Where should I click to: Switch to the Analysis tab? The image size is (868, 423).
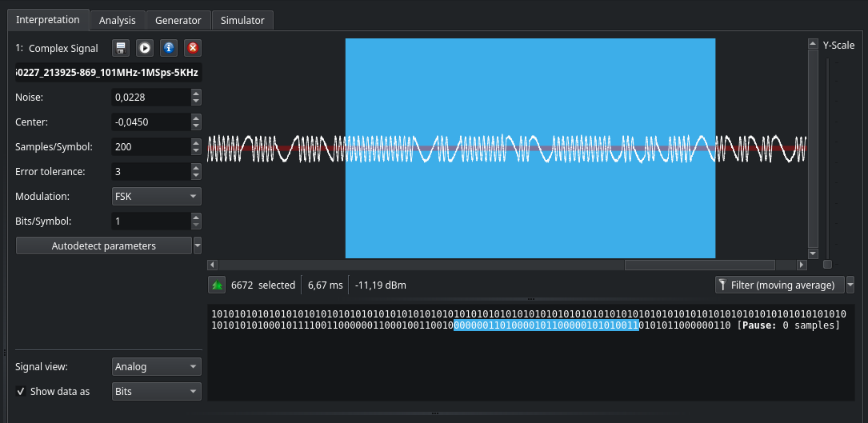[117, 20]
